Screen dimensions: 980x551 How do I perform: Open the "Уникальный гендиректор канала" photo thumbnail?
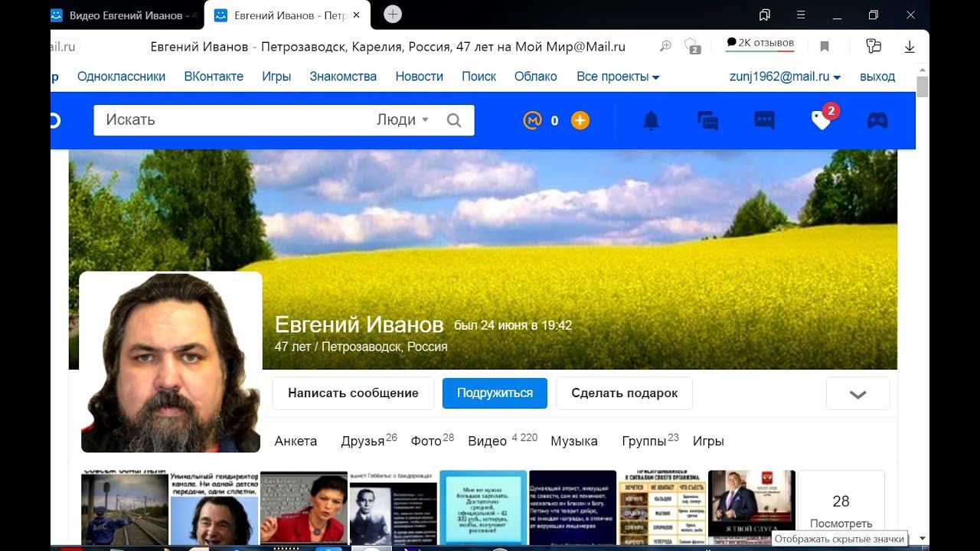pos(214,507)
